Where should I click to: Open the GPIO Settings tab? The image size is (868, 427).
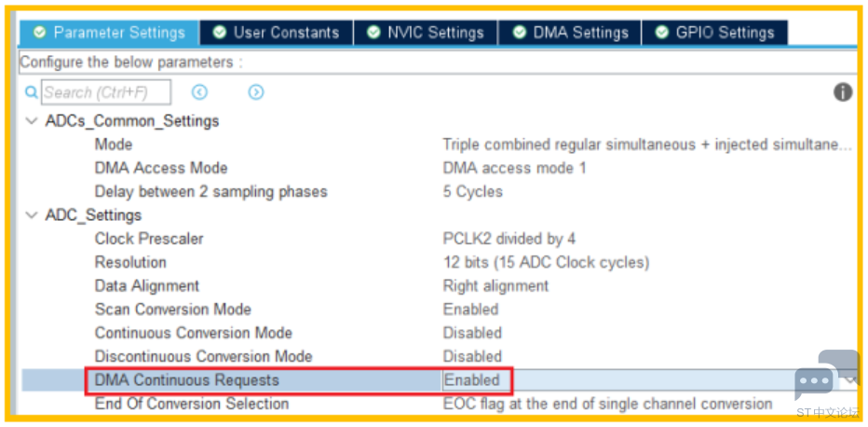point(714,32)
